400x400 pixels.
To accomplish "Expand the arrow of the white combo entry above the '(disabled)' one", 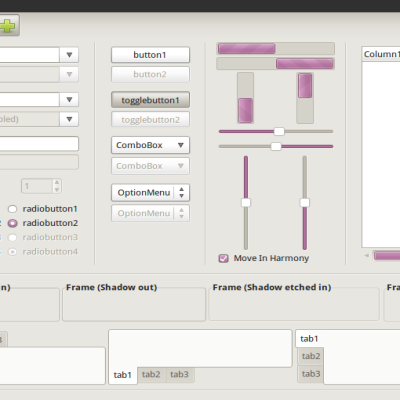I will click(69, 99).
